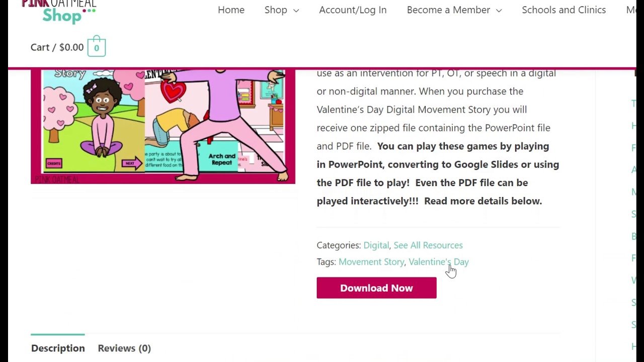Open Schools and Clinics page
This screenshot has height=362, width=644.
point(563,10)
